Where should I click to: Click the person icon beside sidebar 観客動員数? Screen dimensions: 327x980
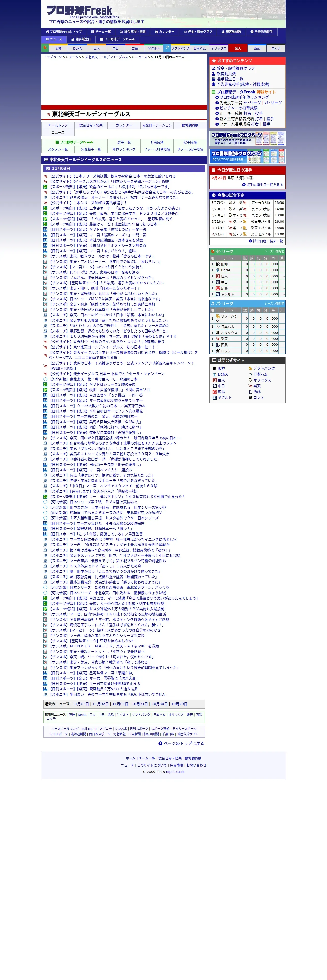(x=214, y=74)
